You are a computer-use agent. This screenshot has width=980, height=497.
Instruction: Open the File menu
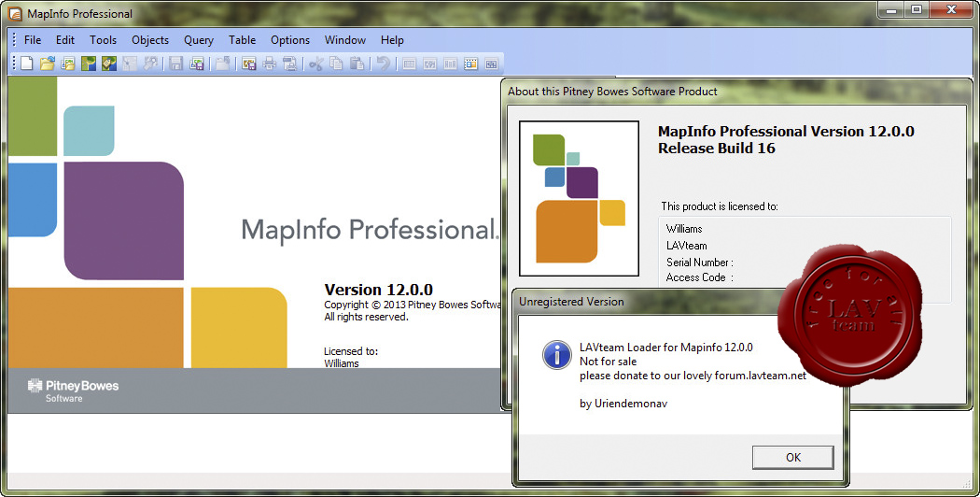point(33,39)
